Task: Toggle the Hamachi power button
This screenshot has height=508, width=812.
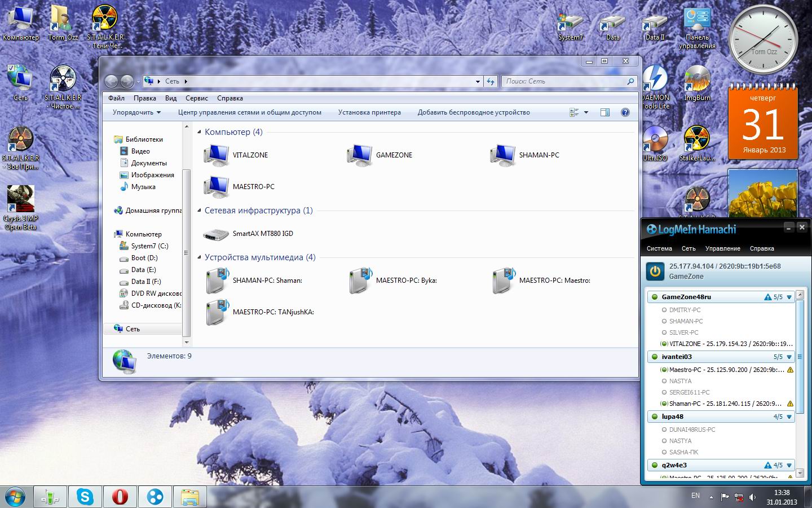Action: click(655, 271)
